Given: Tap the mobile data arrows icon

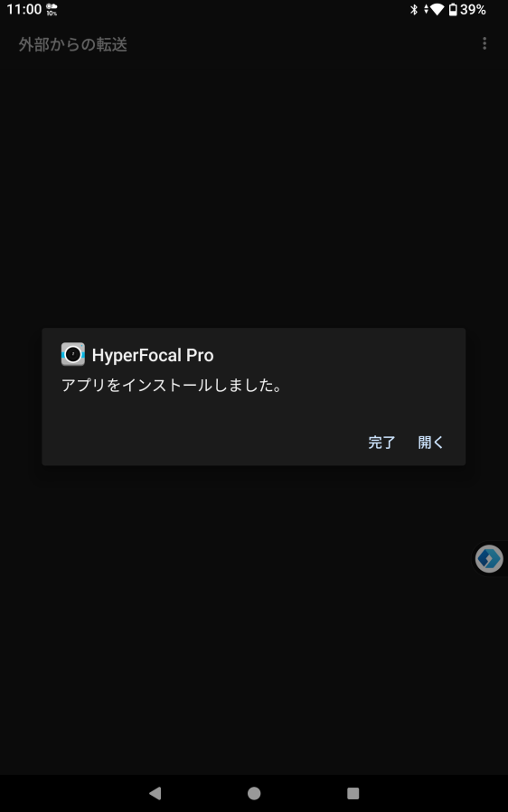Looking at the screenshot, I should (426, 9).
